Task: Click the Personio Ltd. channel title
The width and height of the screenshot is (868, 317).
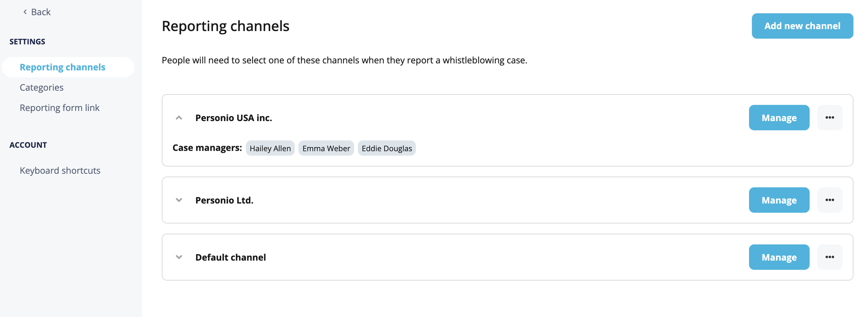Action: pyautogui.click(x=224, y=200)
